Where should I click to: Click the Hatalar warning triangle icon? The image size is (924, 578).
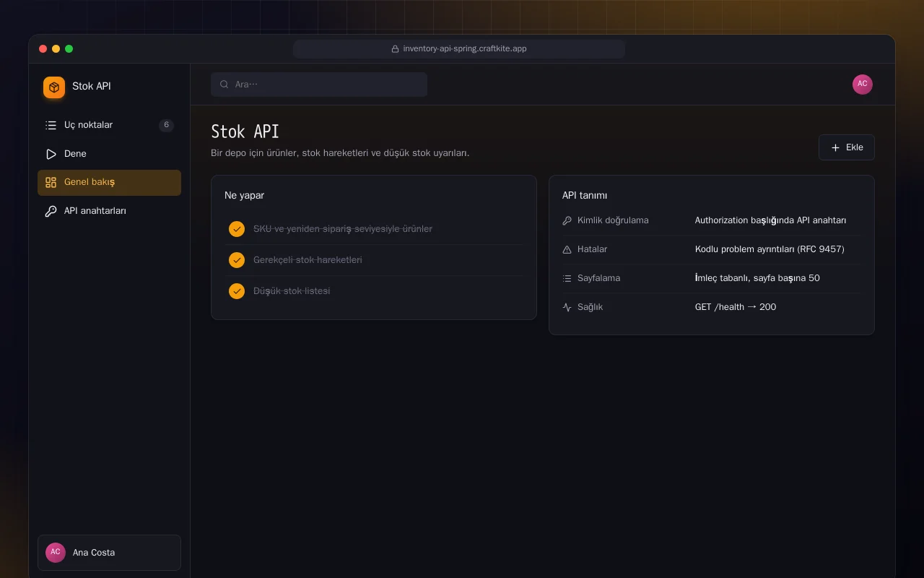point(567,249)
